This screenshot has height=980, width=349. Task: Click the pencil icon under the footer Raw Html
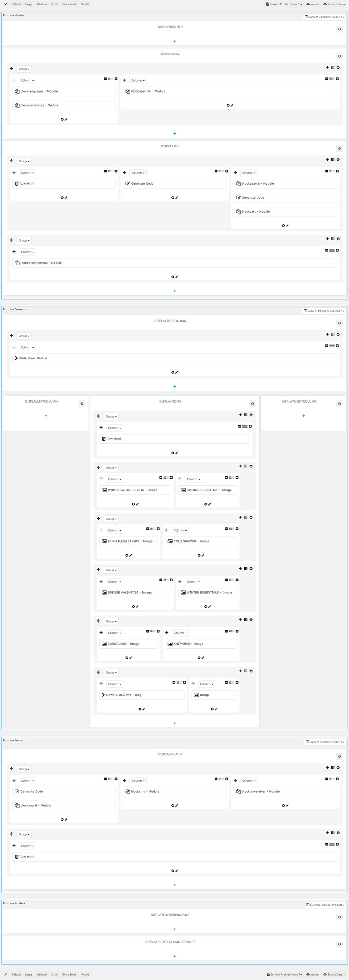pos(176,871)
